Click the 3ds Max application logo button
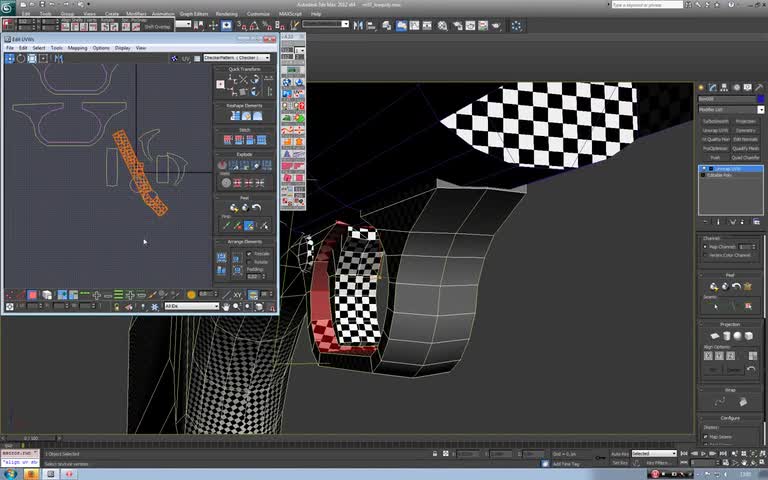The image size is (768, 480). pyautogui.click(x=9, y=6)
